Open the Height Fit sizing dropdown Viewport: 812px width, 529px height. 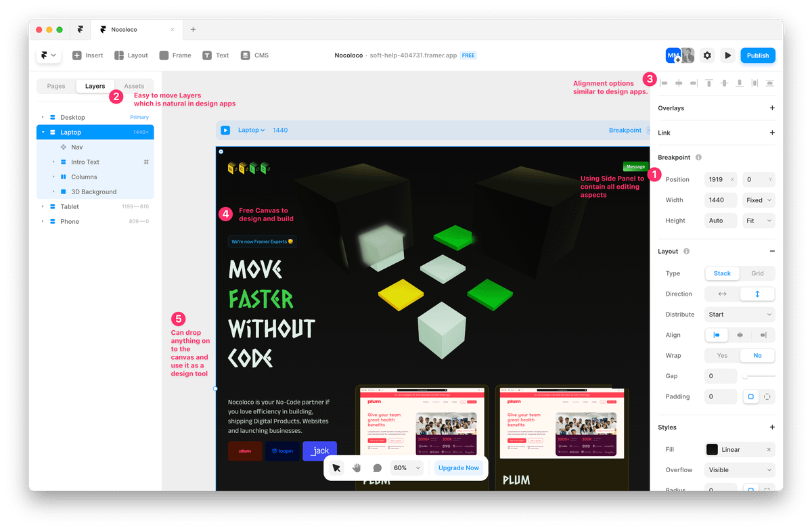tap(759, 221)
